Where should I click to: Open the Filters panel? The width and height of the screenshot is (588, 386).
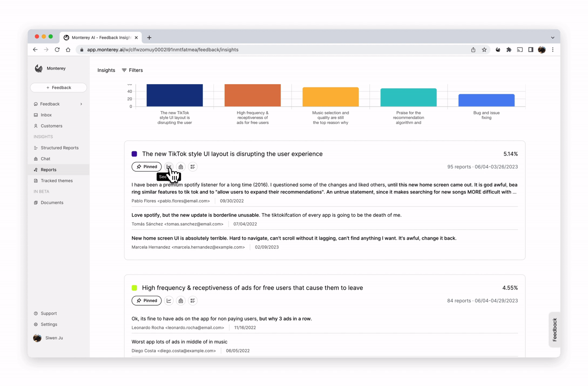[x=132, y=70]
